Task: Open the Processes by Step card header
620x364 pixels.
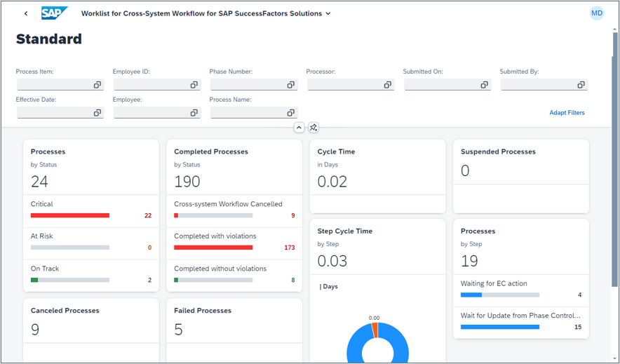Action: tap(521, 246)
